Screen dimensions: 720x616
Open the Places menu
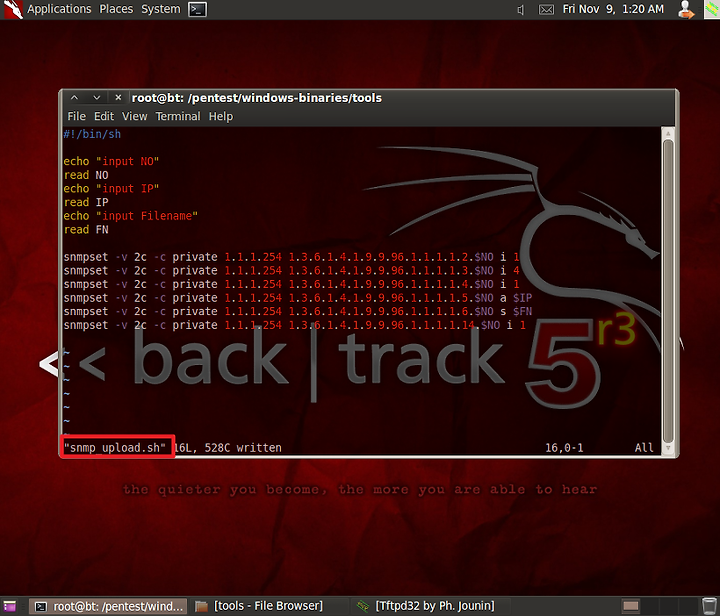point(116,9)
